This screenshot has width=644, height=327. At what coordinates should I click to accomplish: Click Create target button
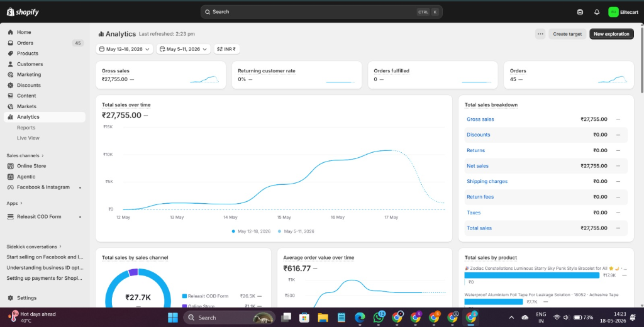pyautogui.click(x=567, y=34)
